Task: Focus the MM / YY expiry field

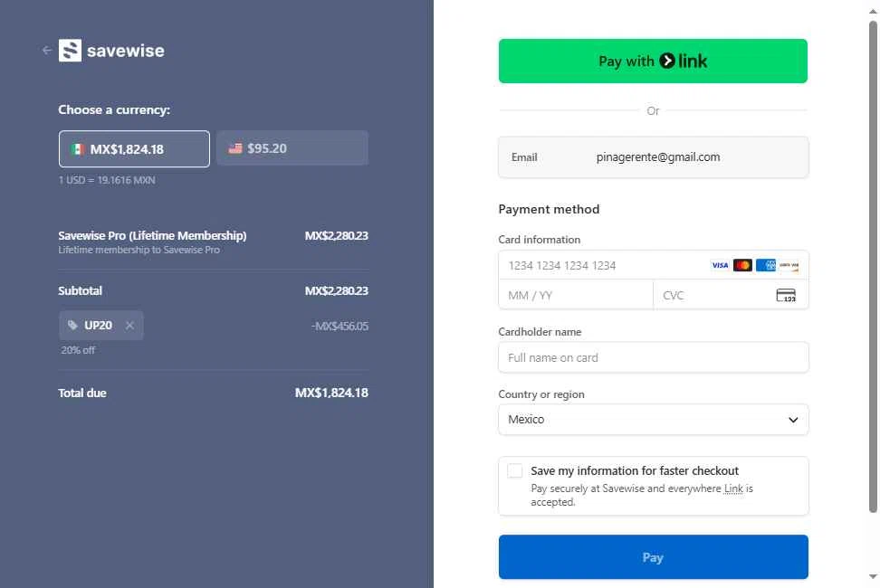Action: [576, 295]
